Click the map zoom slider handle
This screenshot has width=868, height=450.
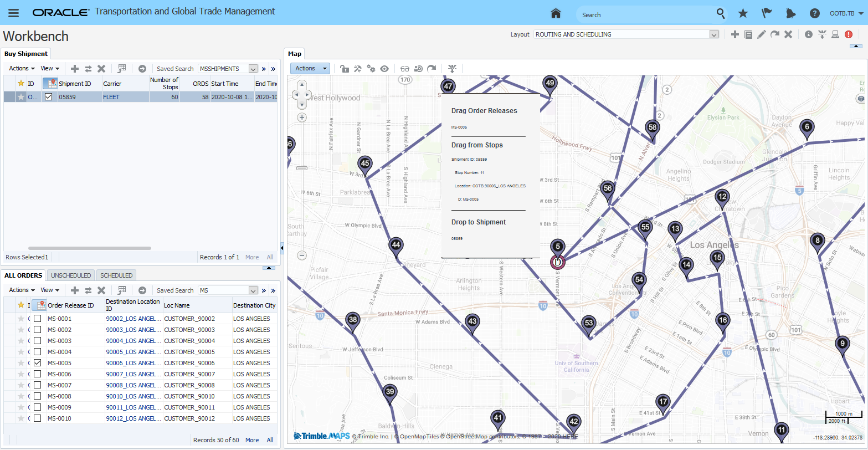[302, 168]
